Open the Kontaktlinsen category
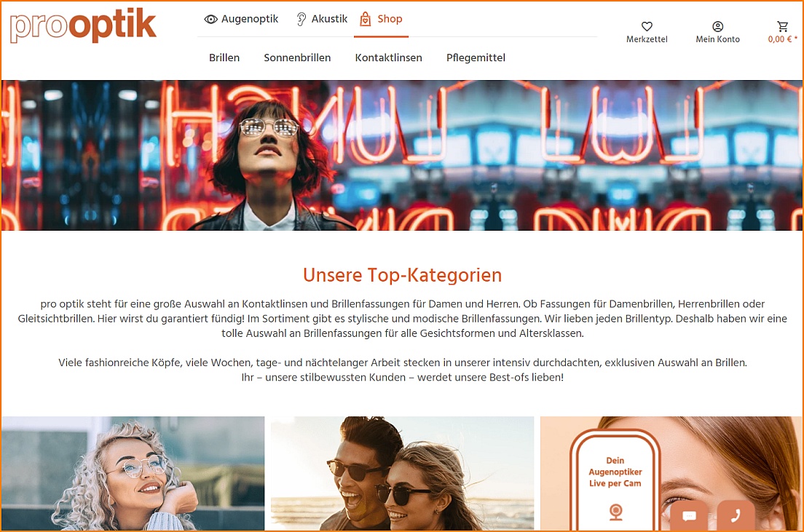 tap(389, 58)
